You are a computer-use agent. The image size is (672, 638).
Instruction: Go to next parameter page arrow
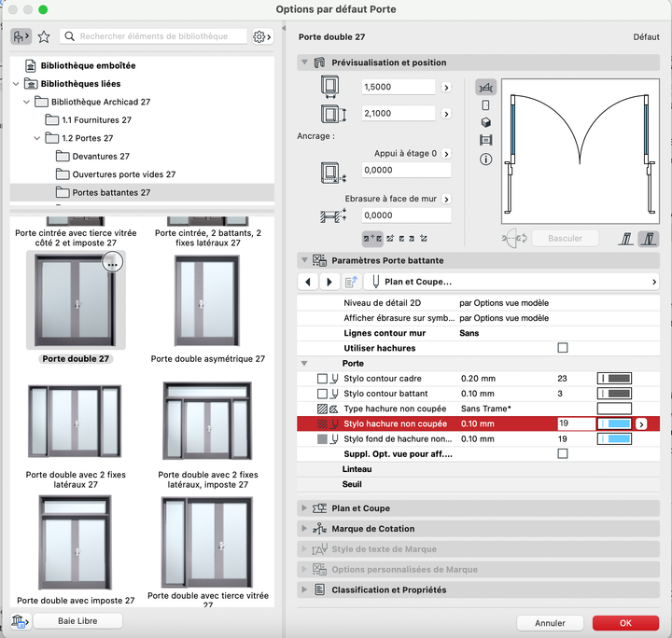tap(329, 282)
